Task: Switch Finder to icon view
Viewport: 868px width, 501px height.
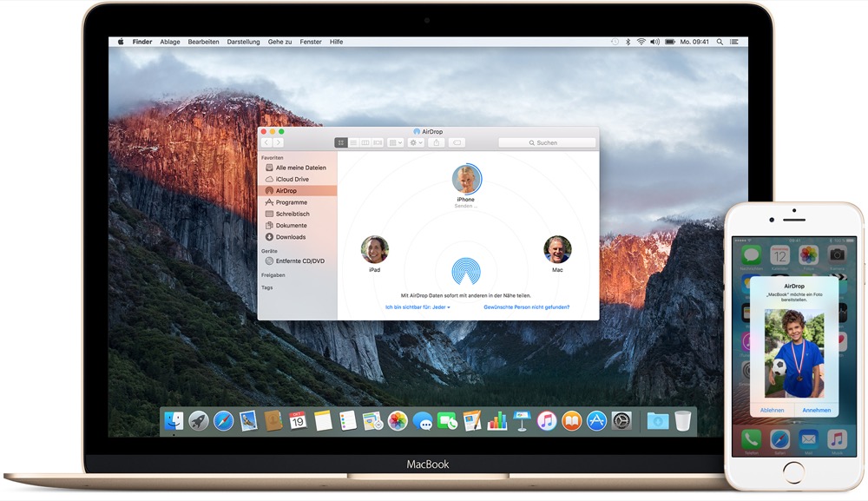Action: [341, 142]
